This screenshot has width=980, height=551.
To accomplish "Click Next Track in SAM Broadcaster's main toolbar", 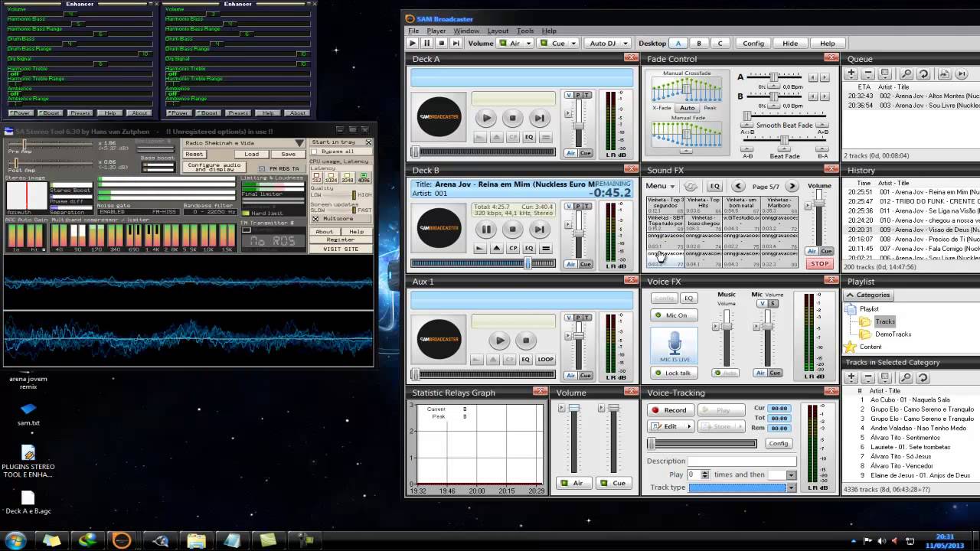I will click(456, 44).
